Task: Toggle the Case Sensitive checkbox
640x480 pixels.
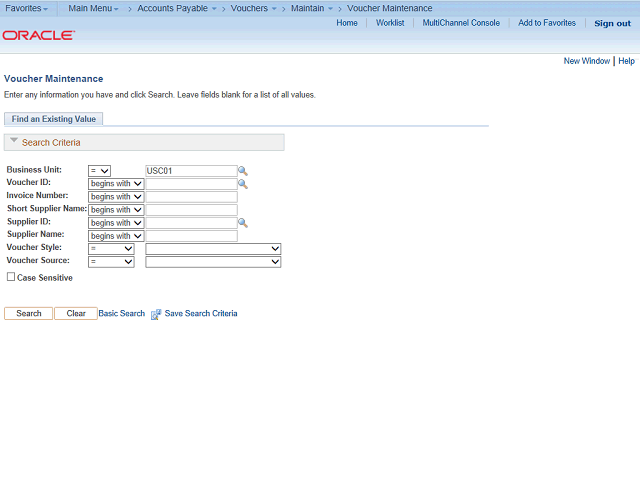Action: pos(11,277)
